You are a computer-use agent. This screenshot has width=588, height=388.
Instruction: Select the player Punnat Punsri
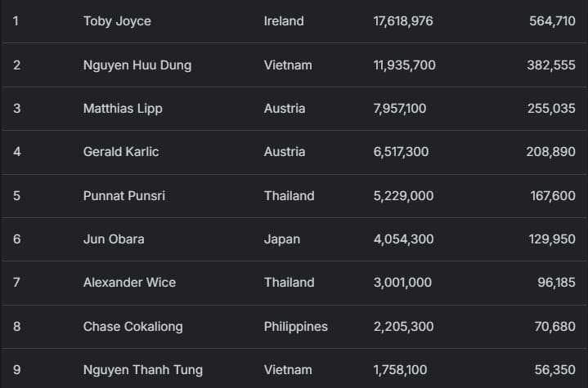[123, 196]
